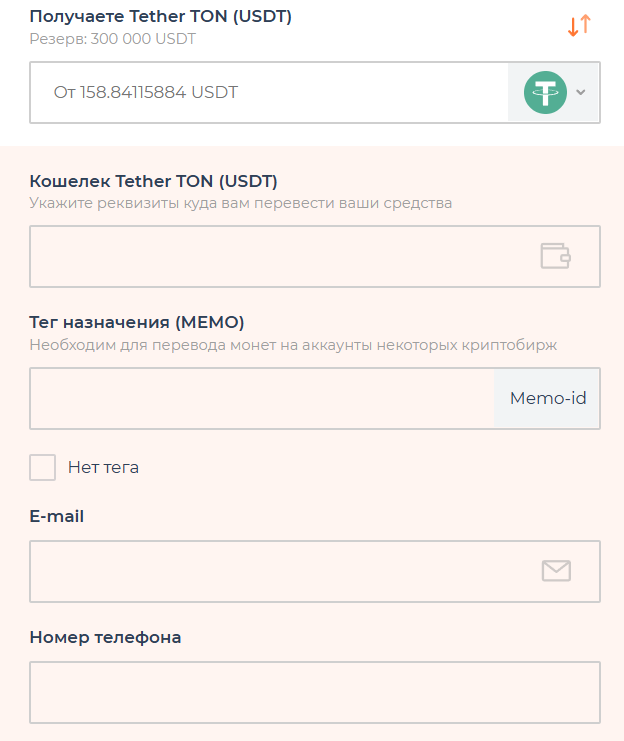Click the "Нет тега" checkbox label
This screenshot has width=624, height=741.
pos(103,467)
